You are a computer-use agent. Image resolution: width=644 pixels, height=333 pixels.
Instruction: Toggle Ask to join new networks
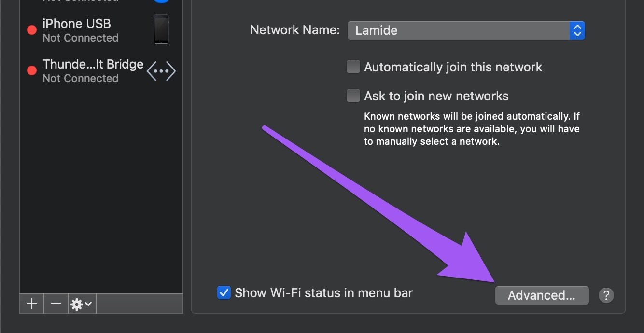tap(353, 96)
